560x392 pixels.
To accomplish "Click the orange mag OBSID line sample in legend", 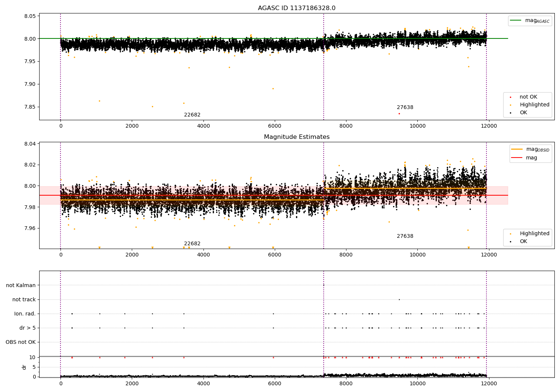I will [x=517, y=149].
